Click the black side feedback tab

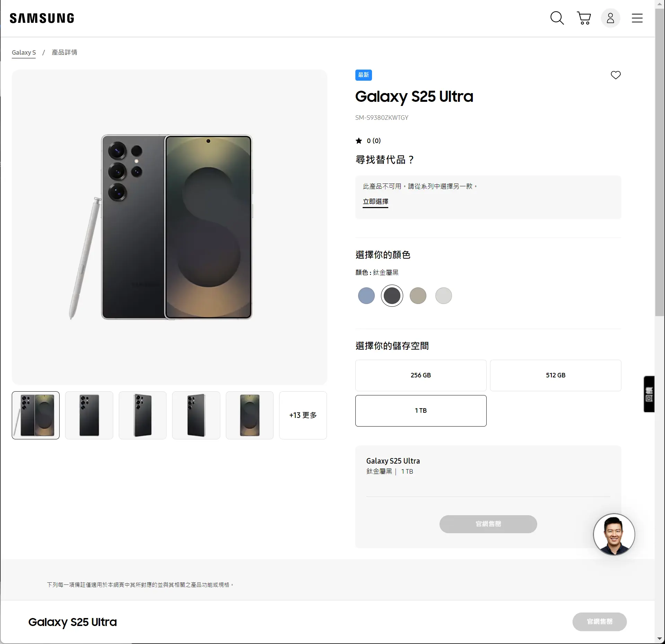coord(649,394)
